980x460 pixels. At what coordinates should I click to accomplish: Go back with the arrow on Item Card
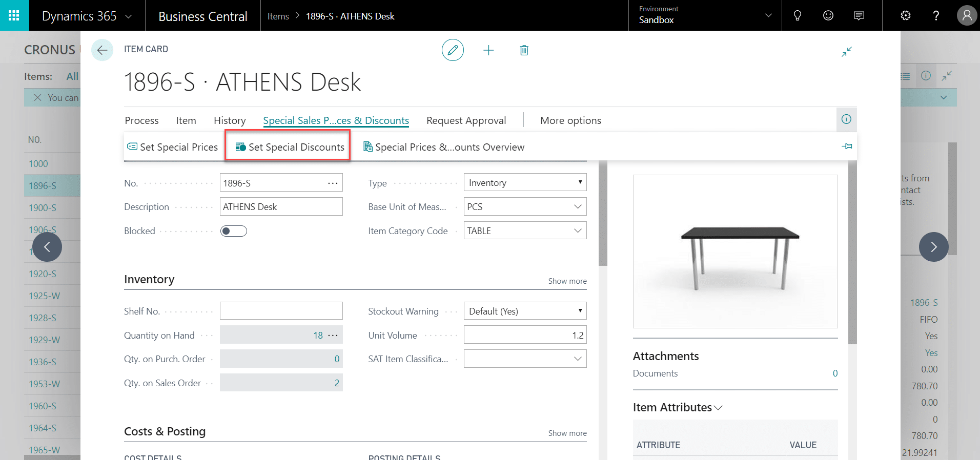[102, 50]
